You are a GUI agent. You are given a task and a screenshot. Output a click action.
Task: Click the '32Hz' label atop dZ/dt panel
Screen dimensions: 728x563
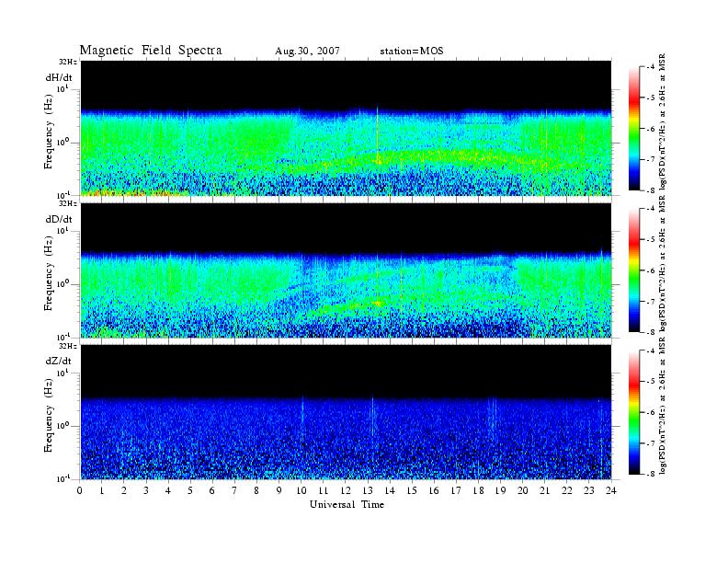click(68, 346)
